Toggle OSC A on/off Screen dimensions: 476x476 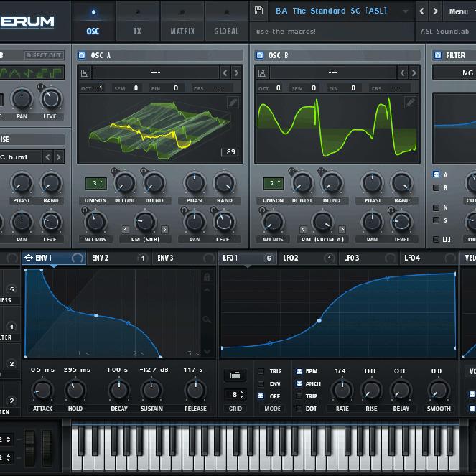(x=82, y=55)
